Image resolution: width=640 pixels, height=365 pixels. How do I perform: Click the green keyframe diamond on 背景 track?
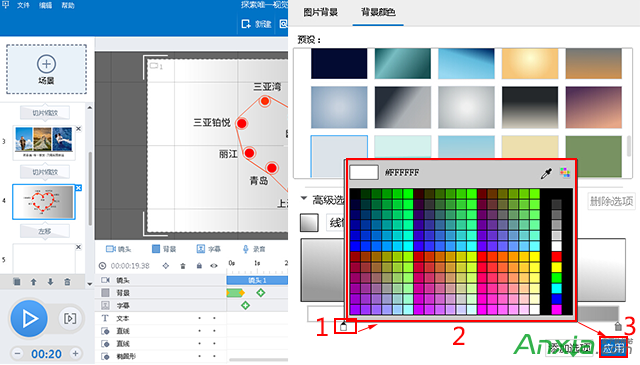(261, 292)
